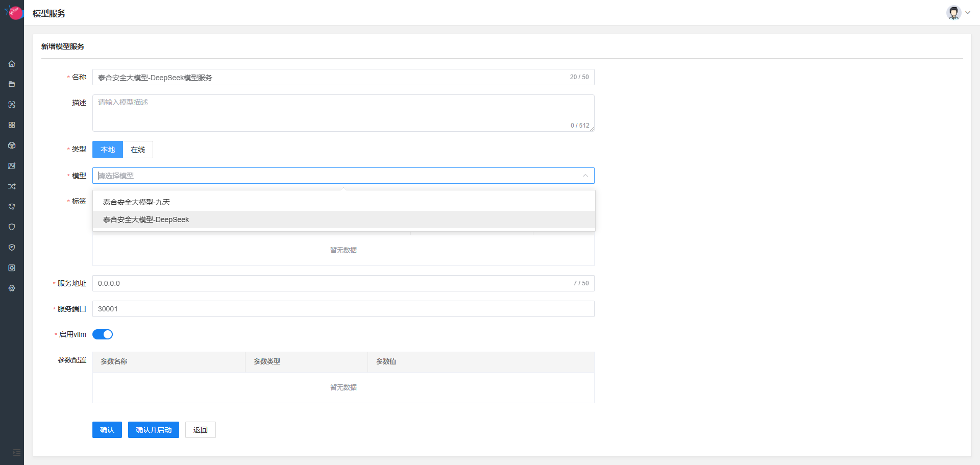Collapse the 模型 dropdown via its arrow
Image resolution: width=980 pixels, height=465 pixels.
coord(585,176)
